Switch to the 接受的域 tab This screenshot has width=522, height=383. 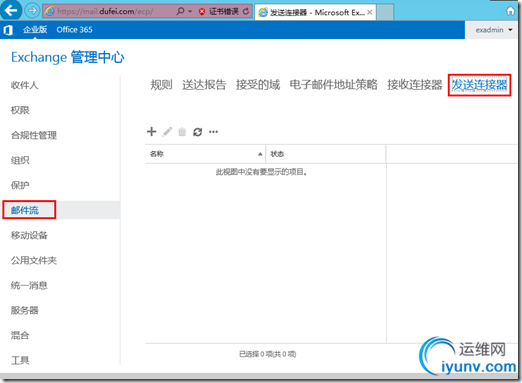[258, 85]
